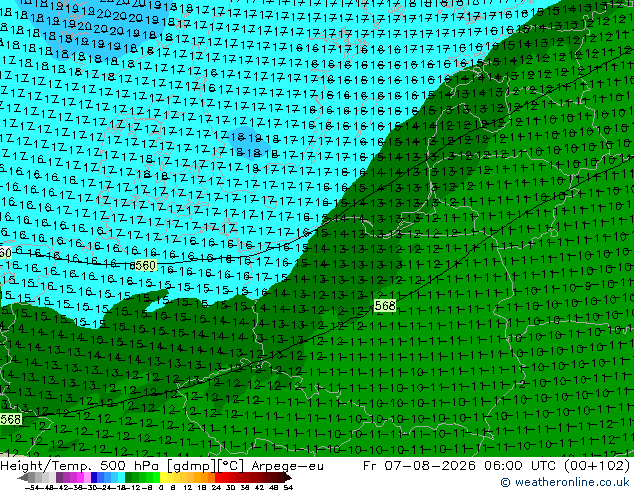Click the '500 hPa' level text
634x490 pixels.
[x=130, y=466]
